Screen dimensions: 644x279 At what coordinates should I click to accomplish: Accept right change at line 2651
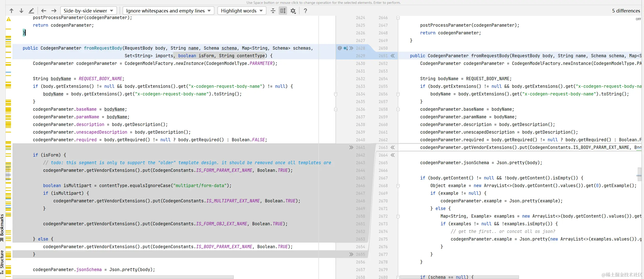point(393,56)
